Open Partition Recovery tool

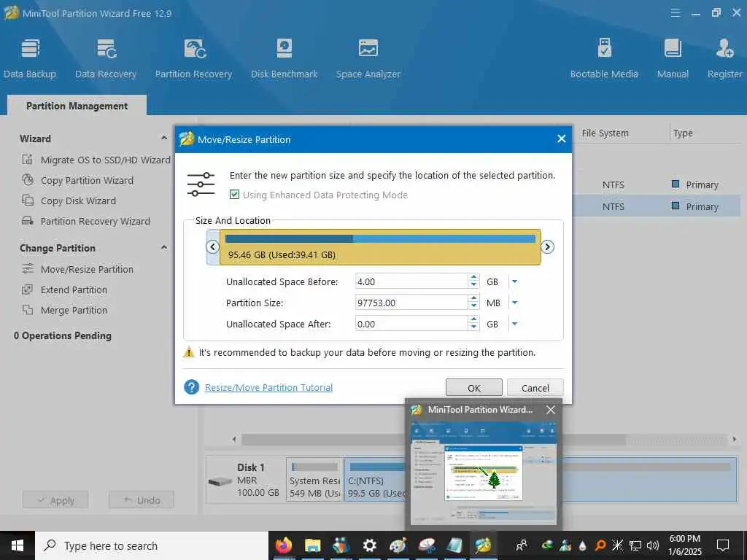[193, 58]
